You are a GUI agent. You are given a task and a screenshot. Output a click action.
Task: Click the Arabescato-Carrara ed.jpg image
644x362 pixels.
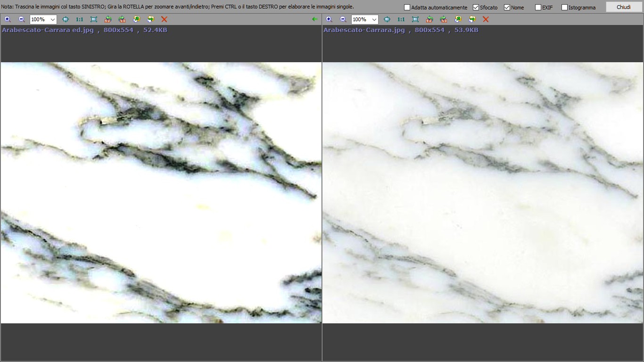pyautogui.click(x=161, y=193)
